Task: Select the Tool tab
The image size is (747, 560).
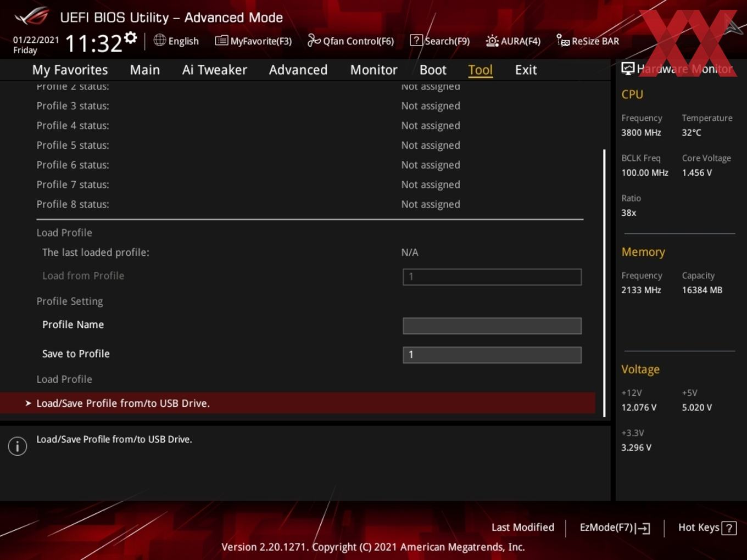Action: click(x=480, y=70)
